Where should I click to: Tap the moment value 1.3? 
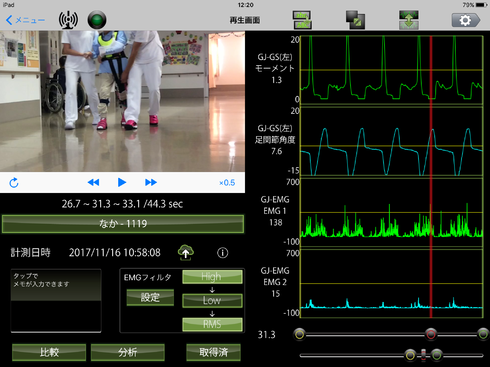point(276,80)
